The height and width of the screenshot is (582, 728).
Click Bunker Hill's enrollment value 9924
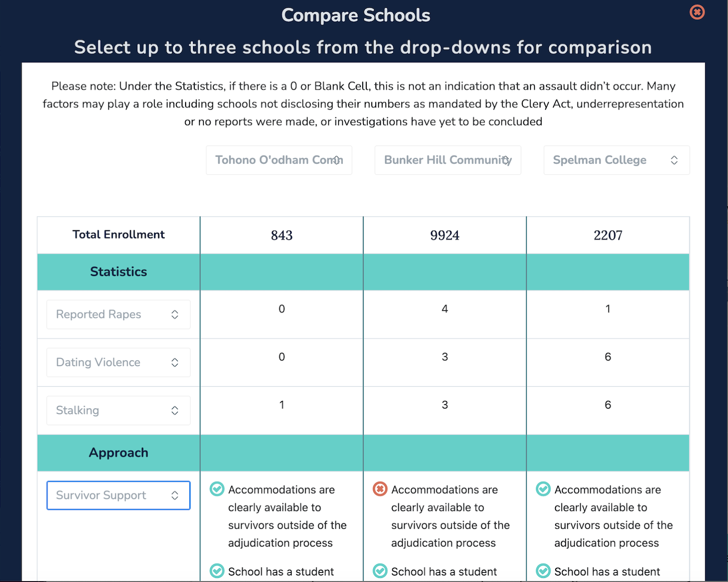(x=445, y=235)
